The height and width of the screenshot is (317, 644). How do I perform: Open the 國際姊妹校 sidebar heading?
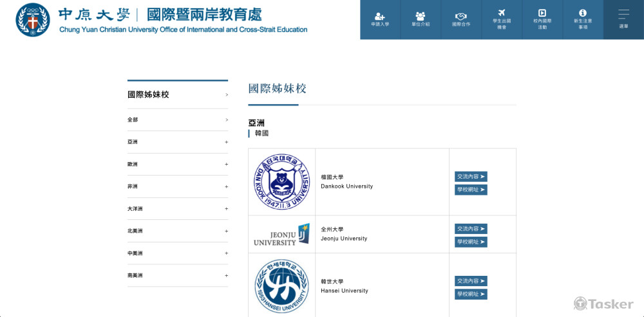point(148,95)
